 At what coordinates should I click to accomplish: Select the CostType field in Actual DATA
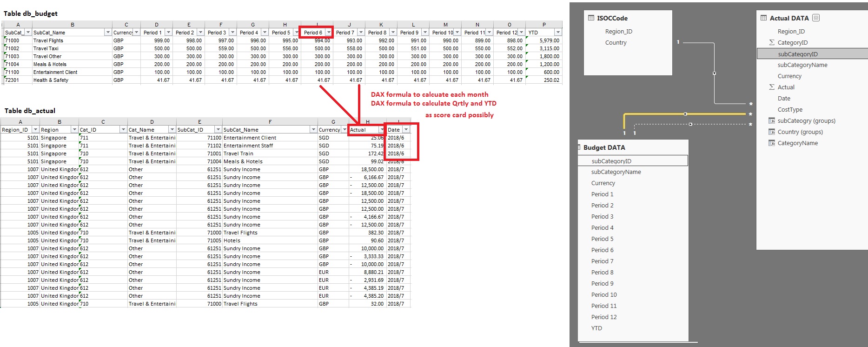(790, 110)
